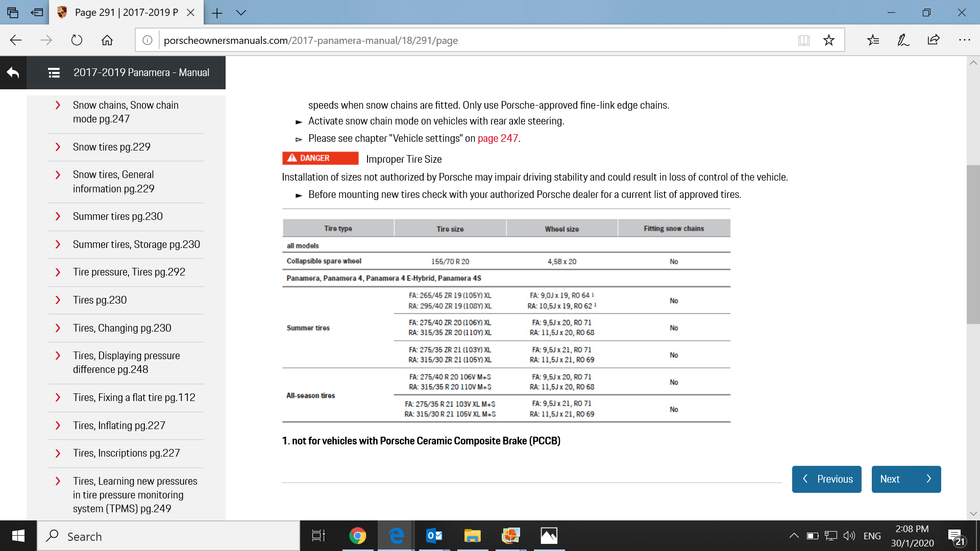The width and height of the screenshot is (980, 551).
Task: Go to browser home page icon
Action: tap(107, 40)
